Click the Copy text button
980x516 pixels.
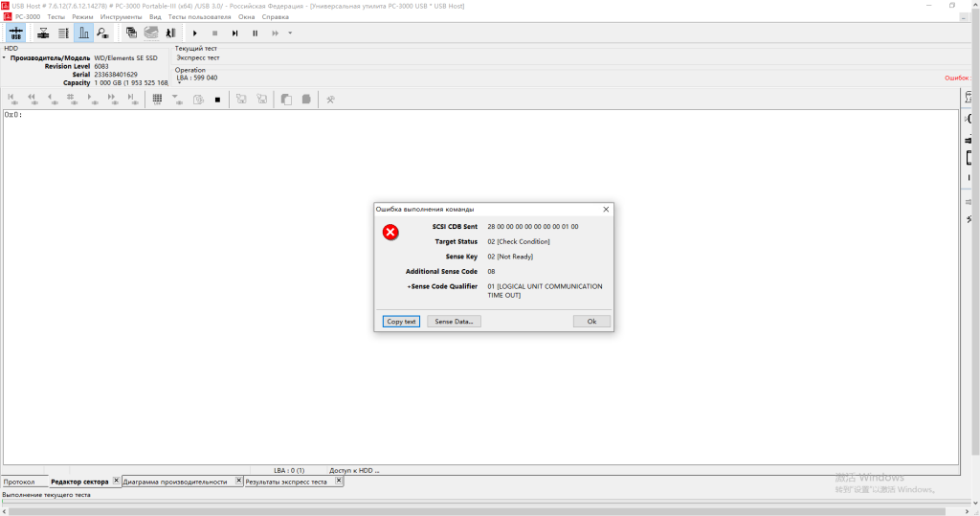click(401, 322)
